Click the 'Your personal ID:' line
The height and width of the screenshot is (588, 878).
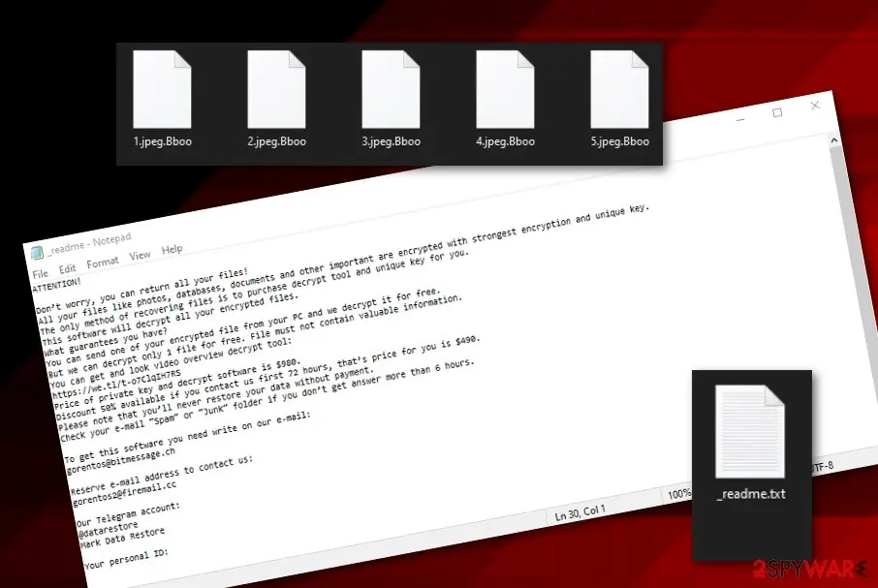(126, 560)
